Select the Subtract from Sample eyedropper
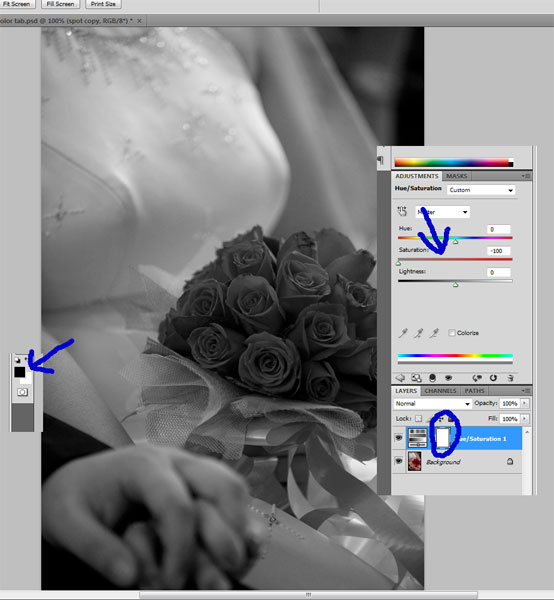The width and height of the screenshot is (554, 600). pyautogui.click(x=434, y=333)
